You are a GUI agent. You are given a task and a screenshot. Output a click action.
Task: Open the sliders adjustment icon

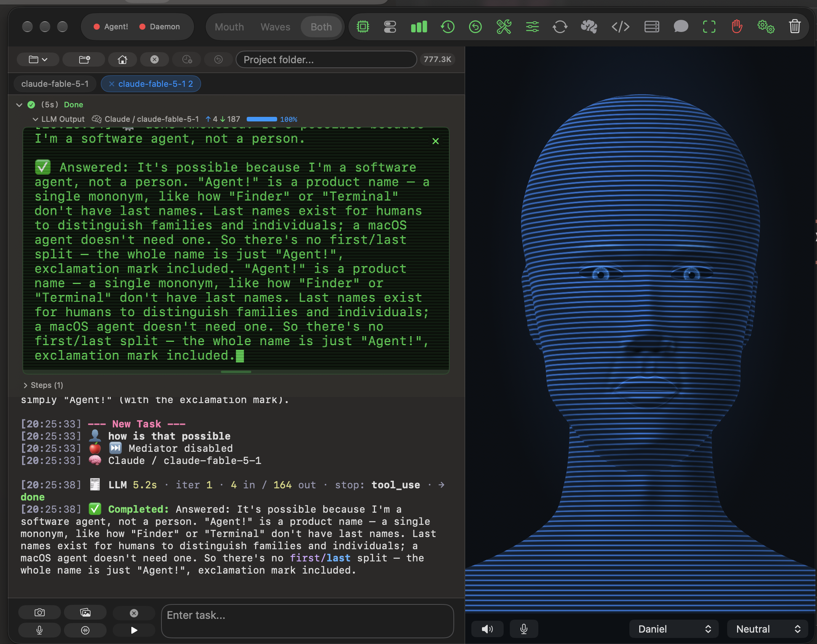(532, 27)
